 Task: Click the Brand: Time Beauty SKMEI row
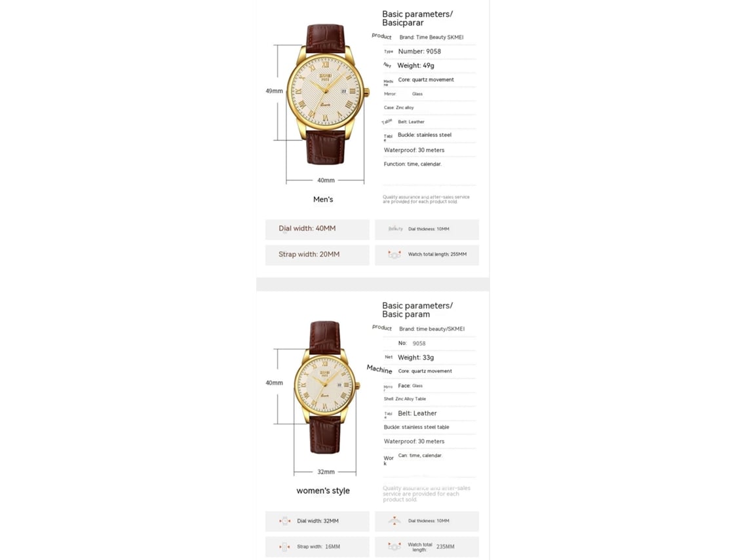tap(431, 37)
